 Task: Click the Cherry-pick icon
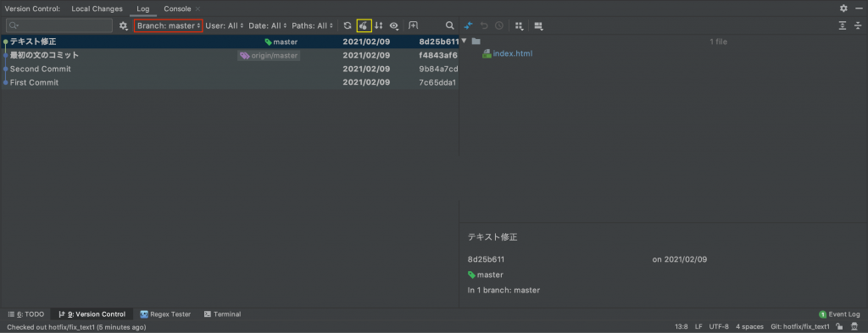(x=364, y=25)
